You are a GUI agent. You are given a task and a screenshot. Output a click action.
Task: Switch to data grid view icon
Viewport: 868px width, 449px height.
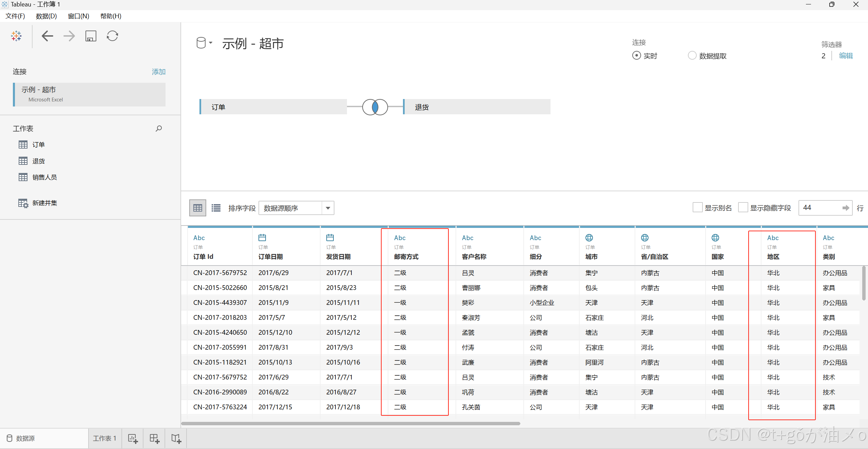coord(197,208)
